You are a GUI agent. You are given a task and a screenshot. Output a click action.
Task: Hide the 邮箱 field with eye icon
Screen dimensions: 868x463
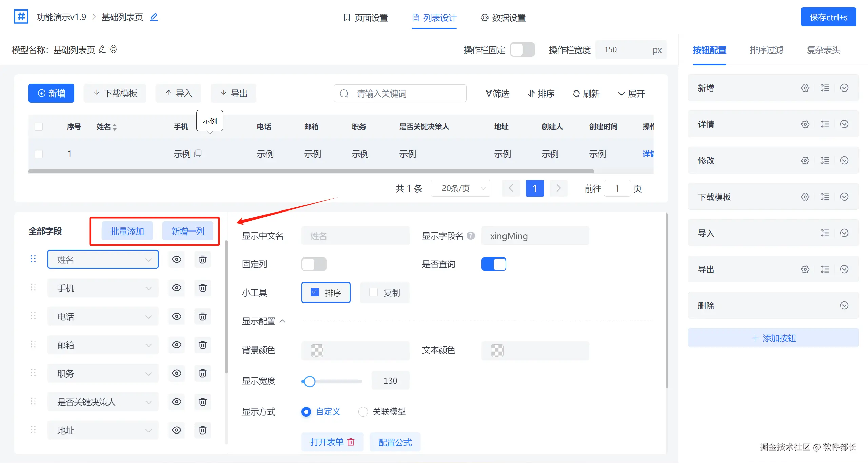click(176, 345)
